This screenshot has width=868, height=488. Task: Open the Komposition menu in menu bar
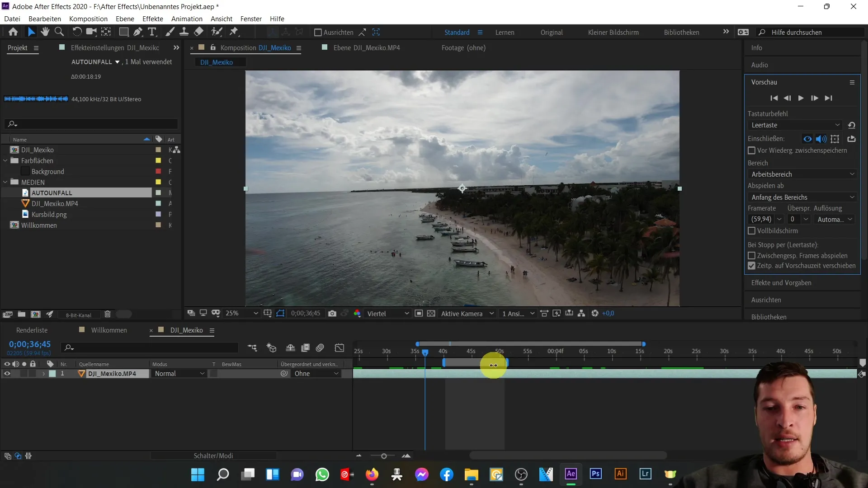pos(88,19)
